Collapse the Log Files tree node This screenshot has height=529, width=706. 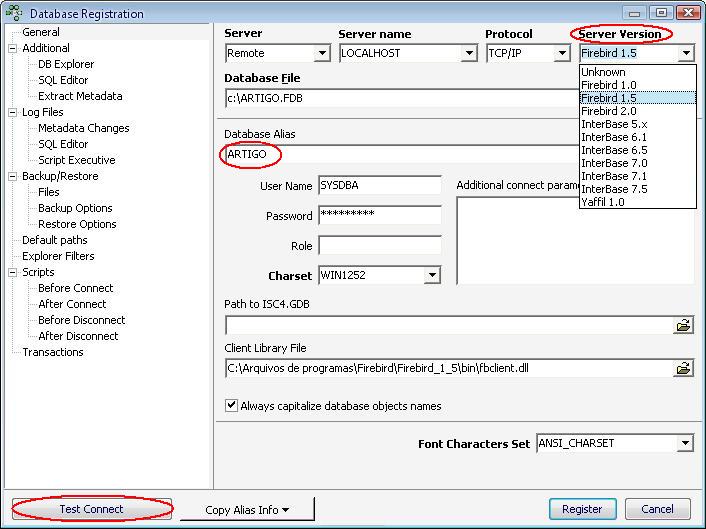tap(13, 112)
